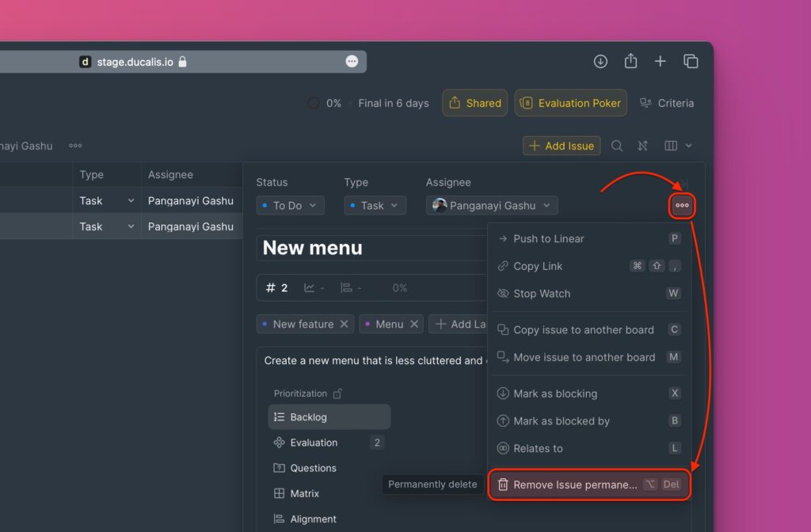Click the Add Issue button
Image resolution: width=811 pixels, height=532 pixels.
point(561,146)
